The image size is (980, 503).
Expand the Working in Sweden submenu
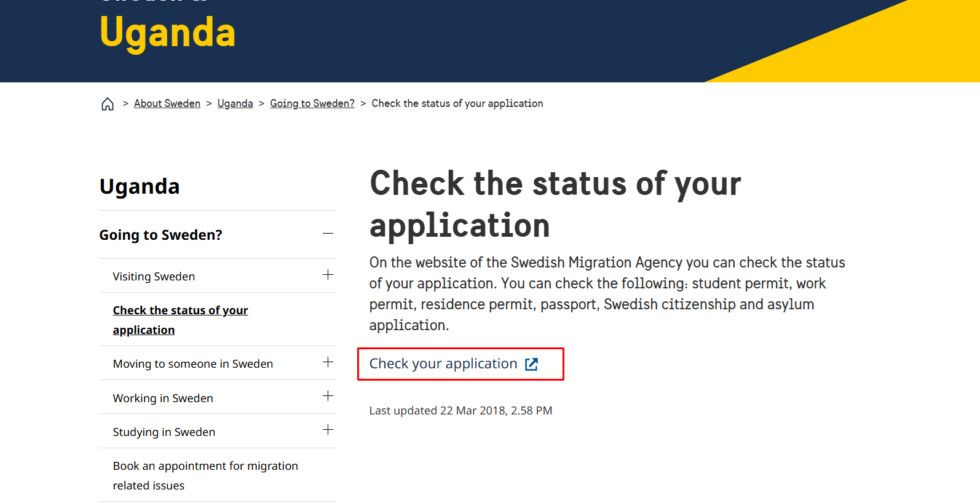(x=328, y=396)
